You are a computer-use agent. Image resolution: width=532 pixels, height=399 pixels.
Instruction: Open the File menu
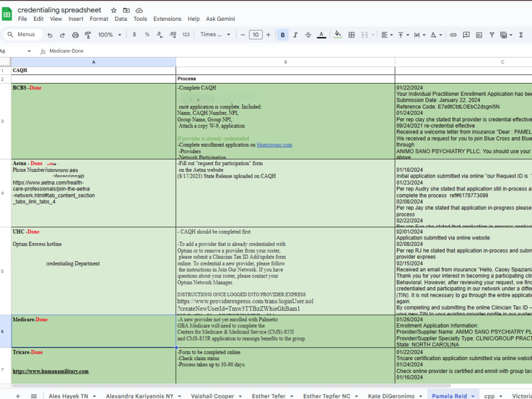point(22,19)
